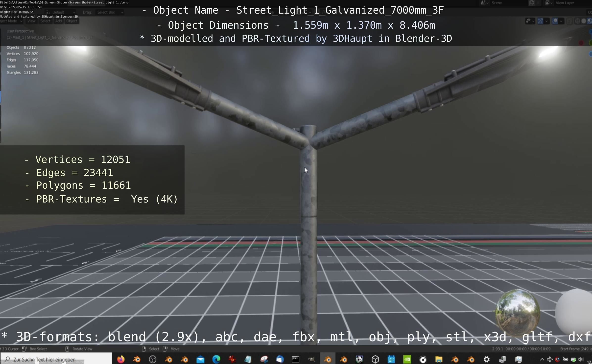The image size is (592, 364).
Task: Click the Box Select status bar hint
Action: (34, 349)
